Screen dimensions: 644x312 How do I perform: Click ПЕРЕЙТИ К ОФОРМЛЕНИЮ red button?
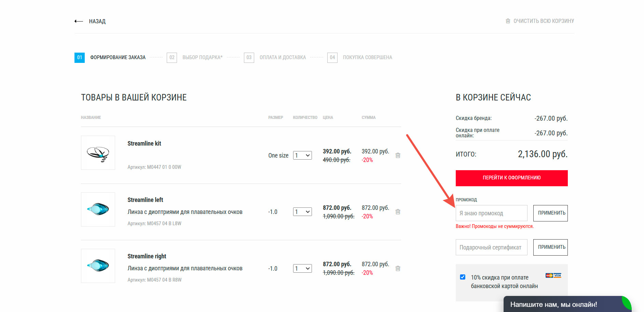pyautogui.click(x=511, y=178)
